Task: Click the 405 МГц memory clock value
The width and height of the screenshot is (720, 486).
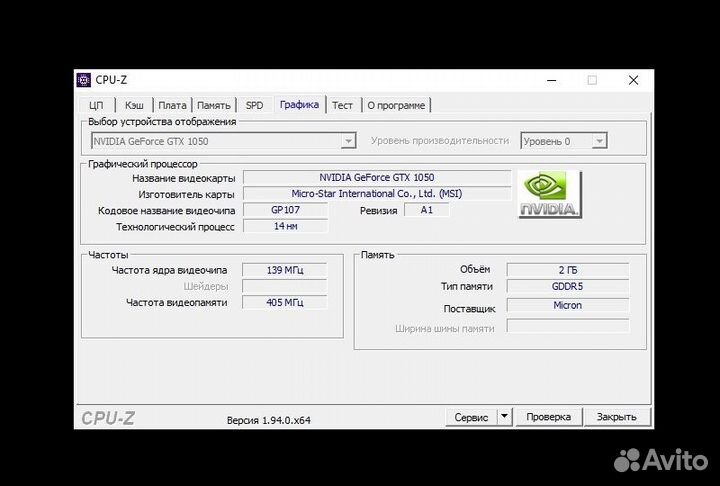Action: tap(285, 302)
